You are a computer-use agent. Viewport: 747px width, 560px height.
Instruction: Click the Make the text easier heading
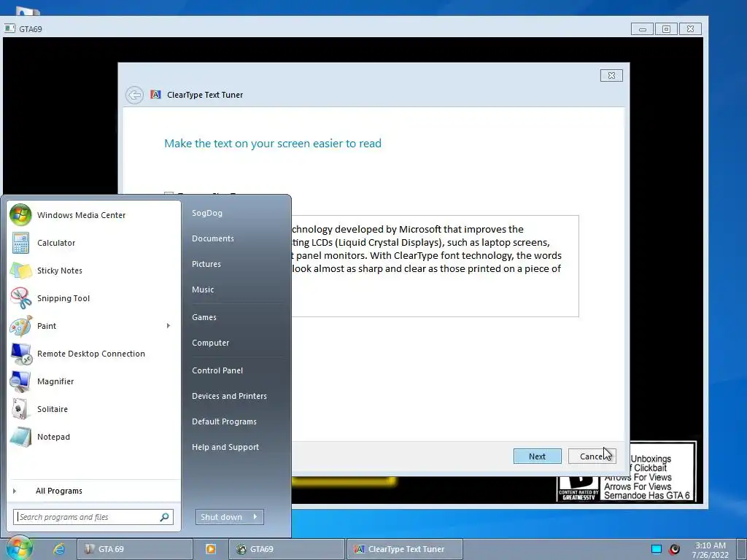[x=273, y=144]
